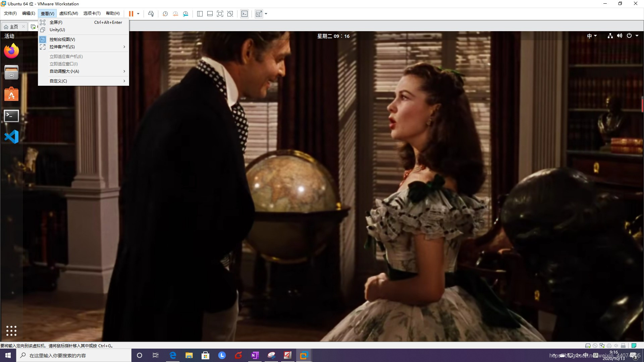Open File Explorer from the taskbar
Image resolution: width=644 pixels, height=362 pixels.
point(189,355)
